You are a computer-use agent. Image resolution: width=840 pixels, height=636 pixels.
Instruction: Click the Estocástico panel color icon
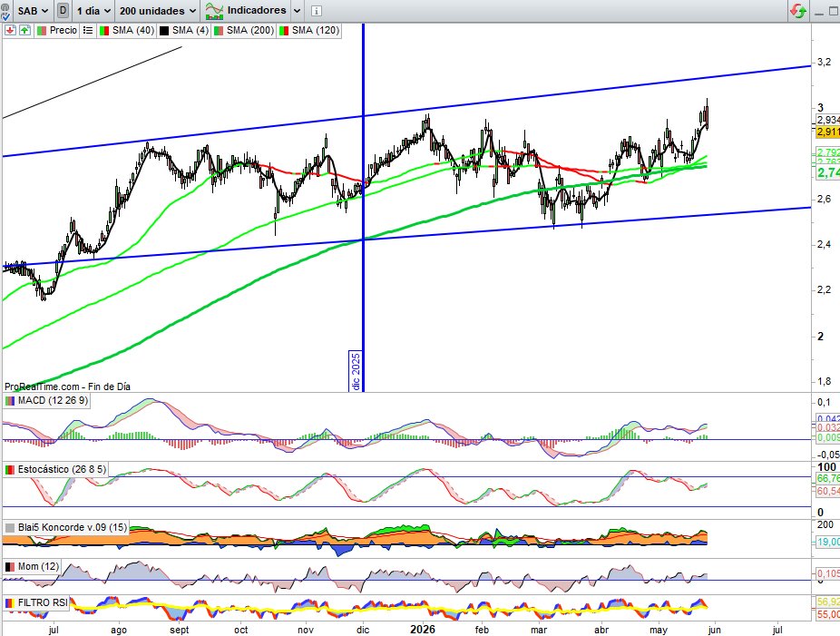coord(10,470)
